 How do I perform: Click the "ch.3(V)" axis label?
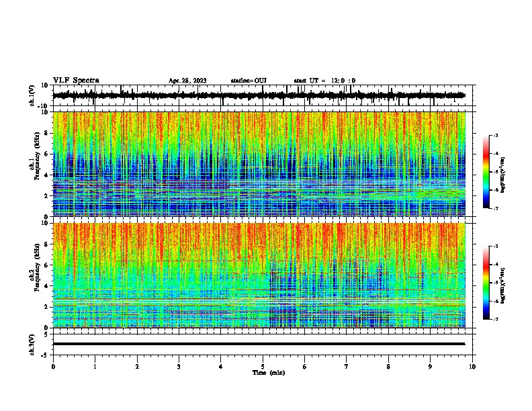point(32,345)
